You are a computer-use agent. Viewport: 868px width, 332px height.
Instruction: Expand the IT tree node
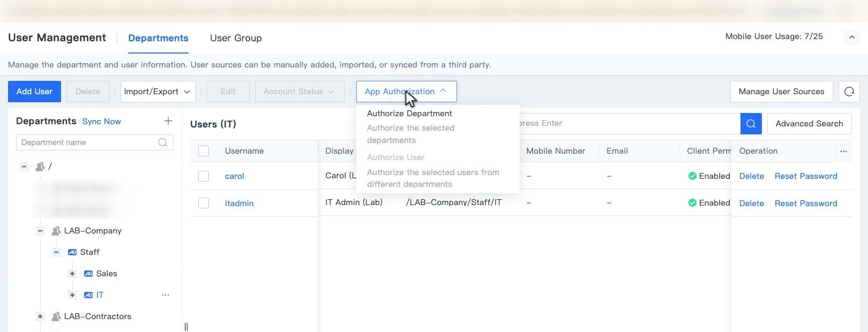pyautogui.click(x=72, y=295)
